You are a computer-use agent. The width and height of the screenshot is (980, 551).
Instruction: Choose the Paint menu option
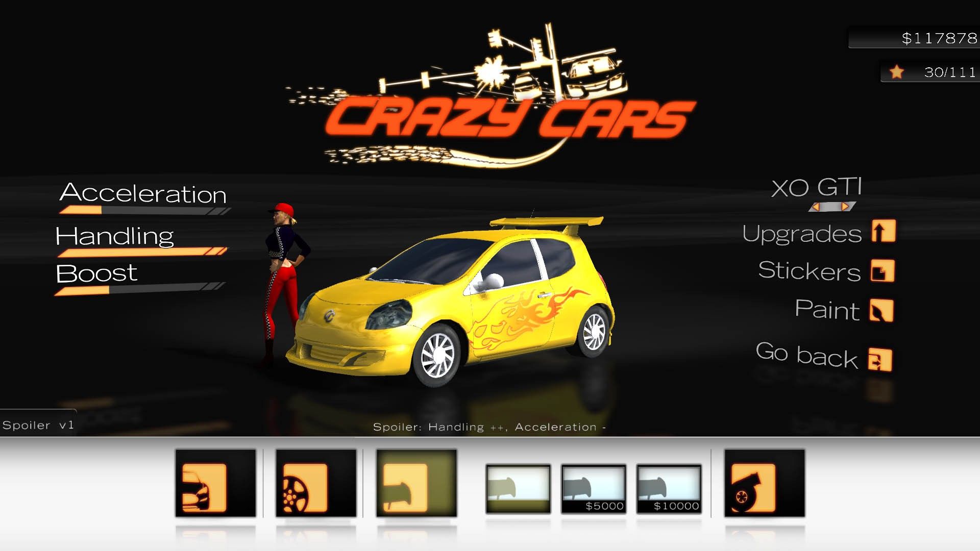point(827,310)
